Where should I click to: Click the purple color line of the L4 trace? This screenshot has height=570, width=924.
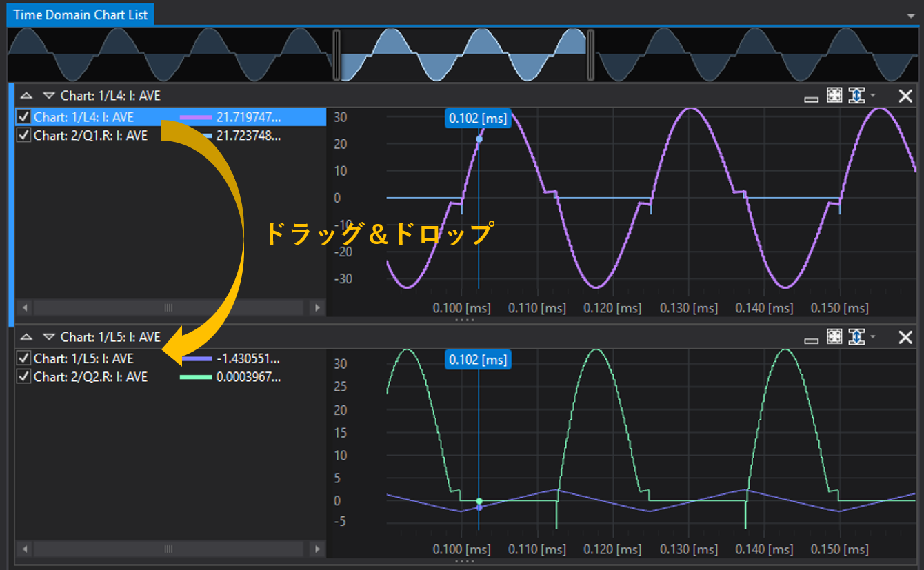[x=196, y=117]
